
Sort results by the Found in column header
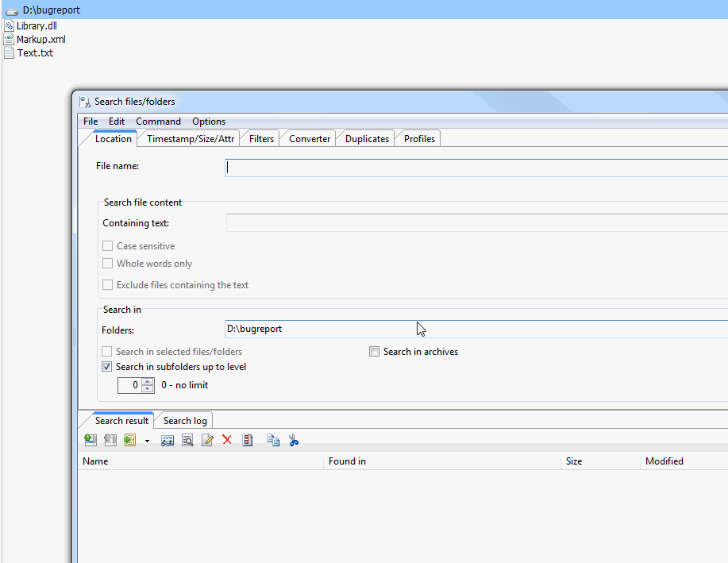coord(442,461)
